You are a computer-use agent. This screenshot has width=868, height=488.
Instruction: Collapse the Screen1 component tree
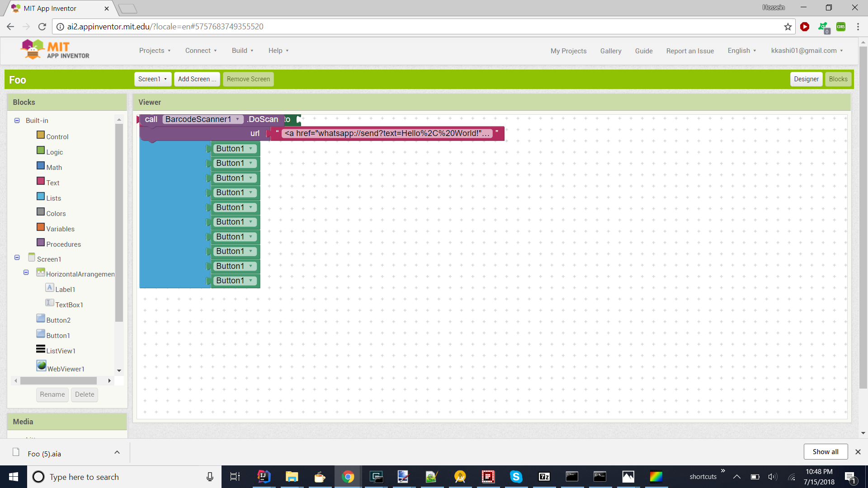(x=17, y=257)
